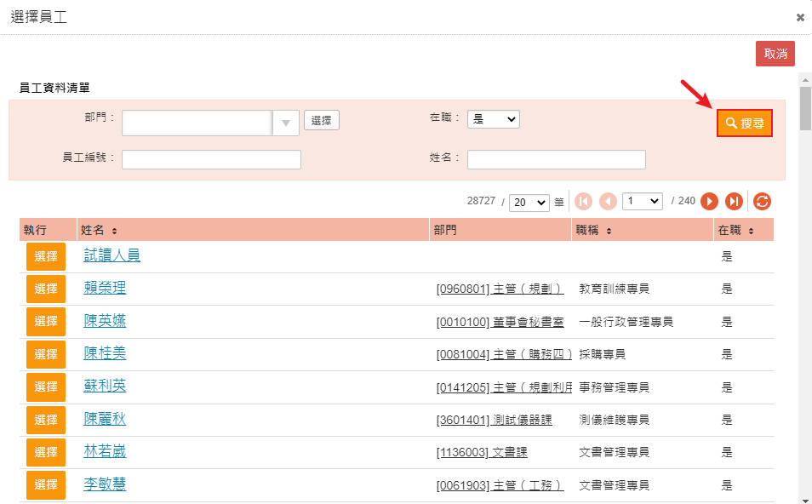Close the dialog with the X icon
Image resolution: width=812 pixels, height=504 pixels.
[800, 18]
